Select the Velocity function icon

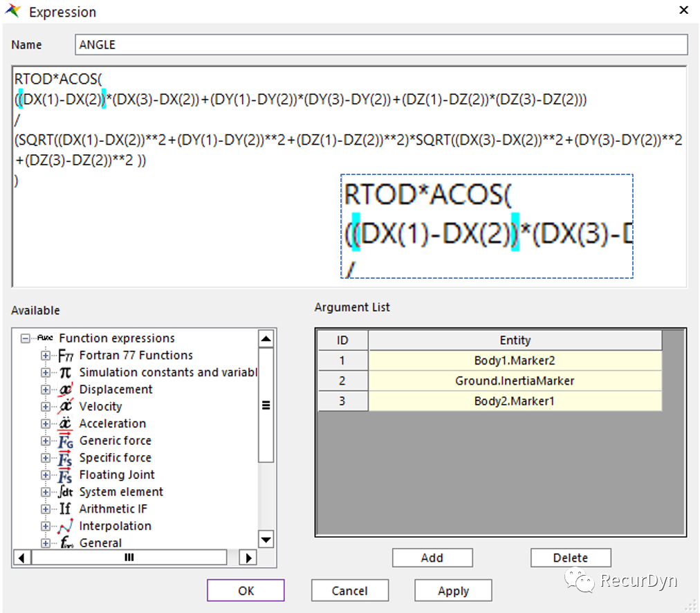[66, 407]
